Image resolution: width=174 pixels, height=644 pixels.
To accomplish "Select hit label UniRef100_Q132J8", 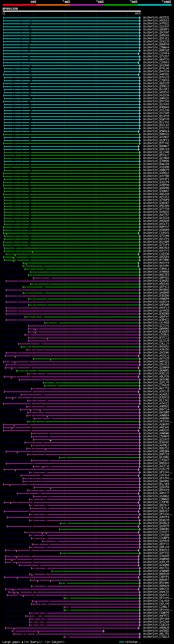I will [x=156, y=341].
